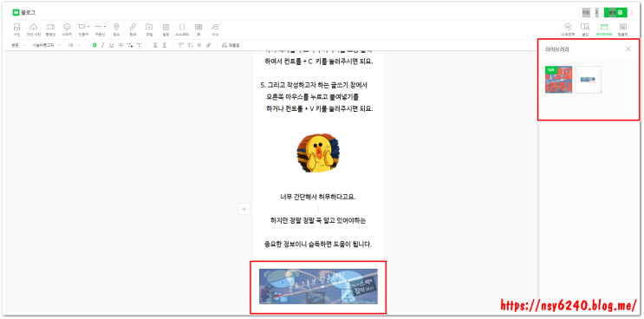Place cursor in '오른쪽 마우스를 누르고 붙여넣기를' line

[313, 97]
